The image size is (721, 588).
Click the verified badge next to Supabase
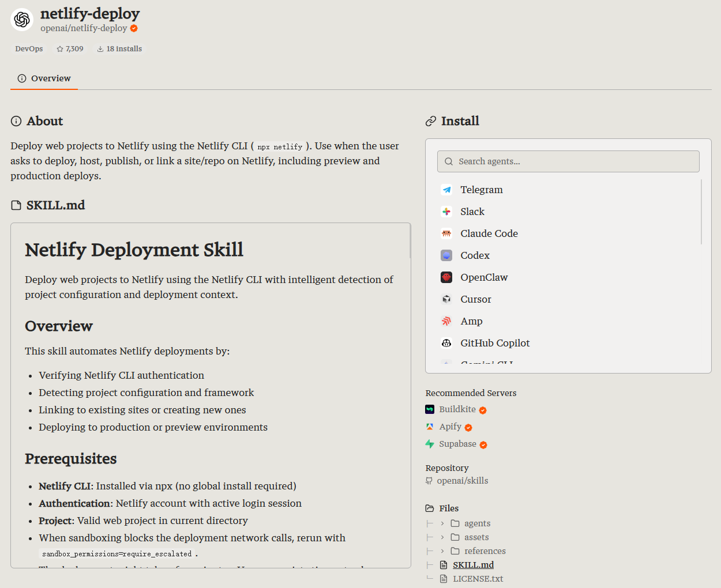tap(483, 445)
